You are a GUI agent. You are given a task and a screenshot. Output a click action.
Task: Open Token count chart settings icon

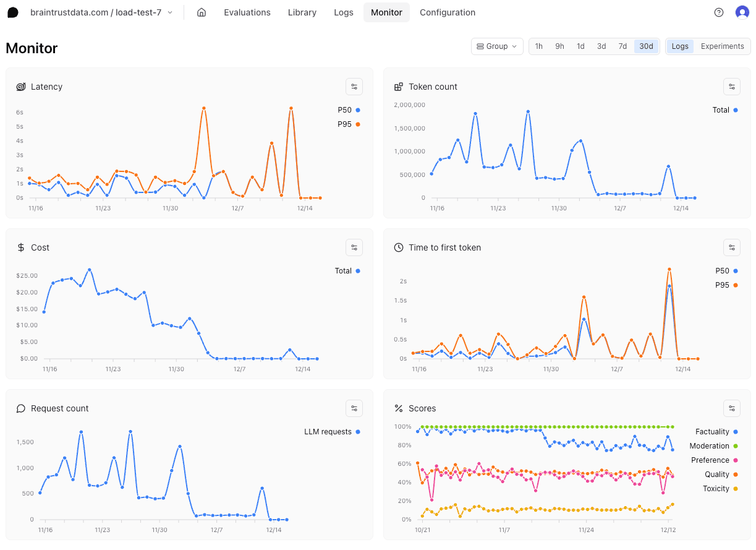(731, 87)
